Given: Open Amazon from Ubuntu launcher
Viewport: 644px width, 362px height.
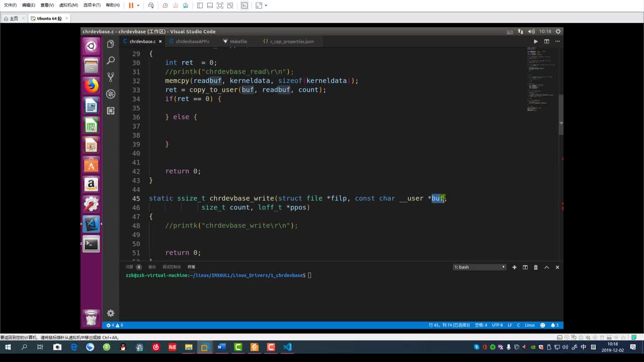Looking at the screenshot, I should (x=91, y=185).
